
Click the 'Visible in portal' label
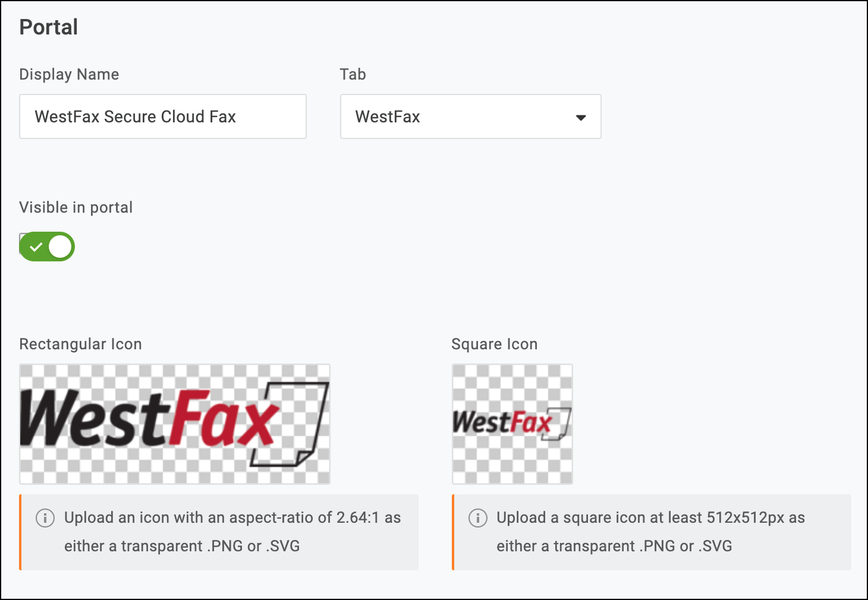(x=76, y=207)
